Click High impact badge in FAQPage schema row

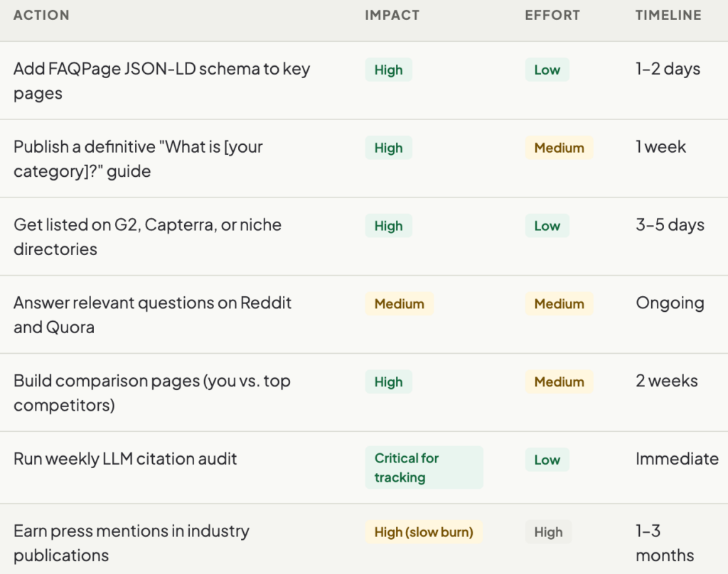[388, 70]
